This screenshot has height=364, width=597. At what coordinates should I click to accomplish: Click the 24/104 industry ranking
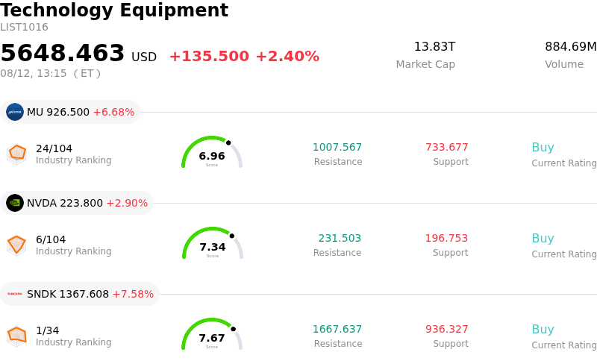coord(54,148)
